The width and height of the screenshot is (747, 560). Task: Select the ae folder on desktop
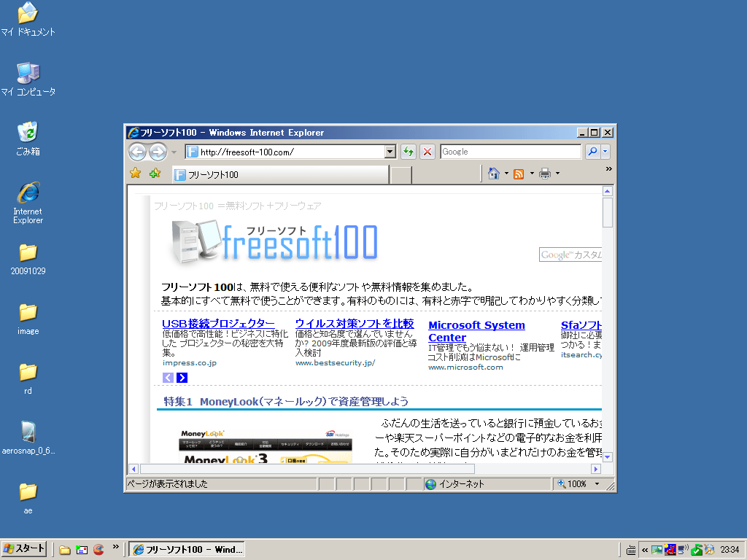point(28,499)
